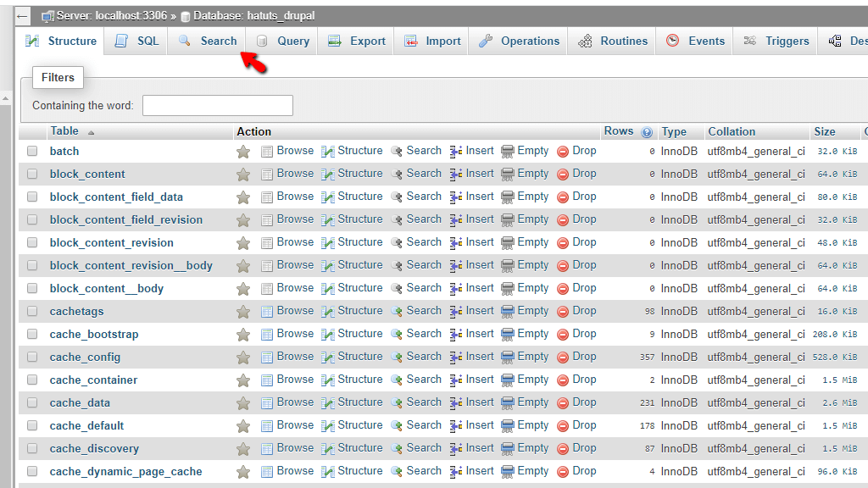Switch to the Events tab
Screen dimensions: 868x488
coord(695,41)
